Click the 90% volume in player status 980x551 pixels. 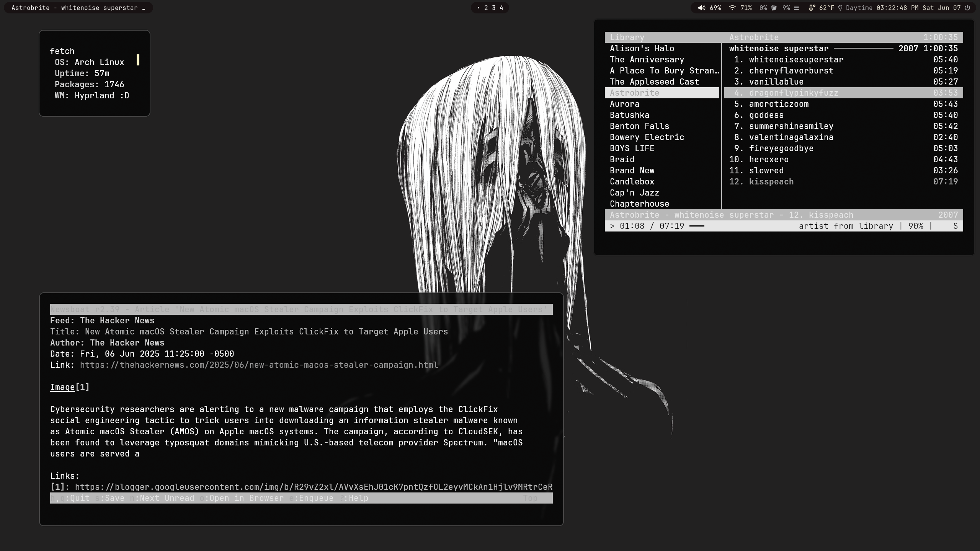[x=916, y=226]
